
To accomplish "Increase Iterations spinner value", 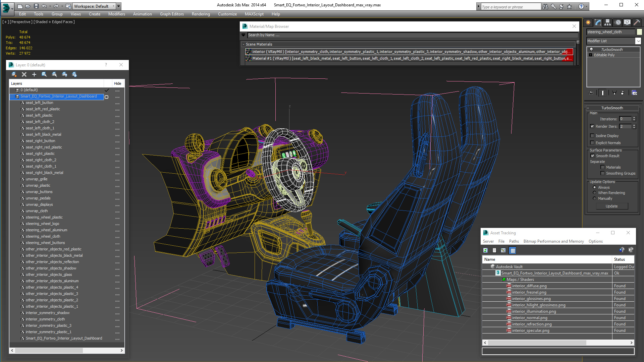I will tap(634, 118).
